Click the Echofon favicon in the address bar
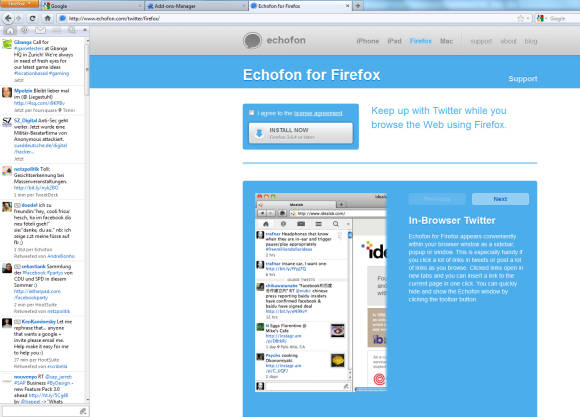The width and height of the screenshot is (580, 417). click(x=63, y=18)
